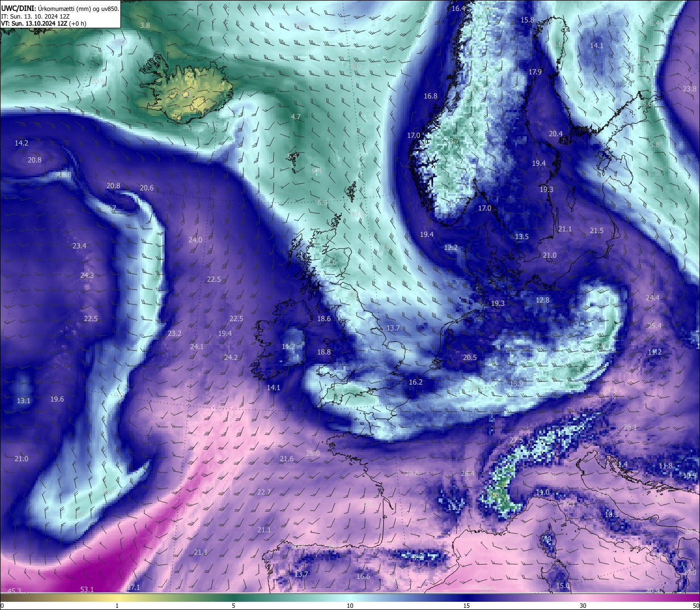The image size is (700, 610).
Task: Click the 16.2 value over Belgium
Action: pyautogui.click(x=416, y=382)
